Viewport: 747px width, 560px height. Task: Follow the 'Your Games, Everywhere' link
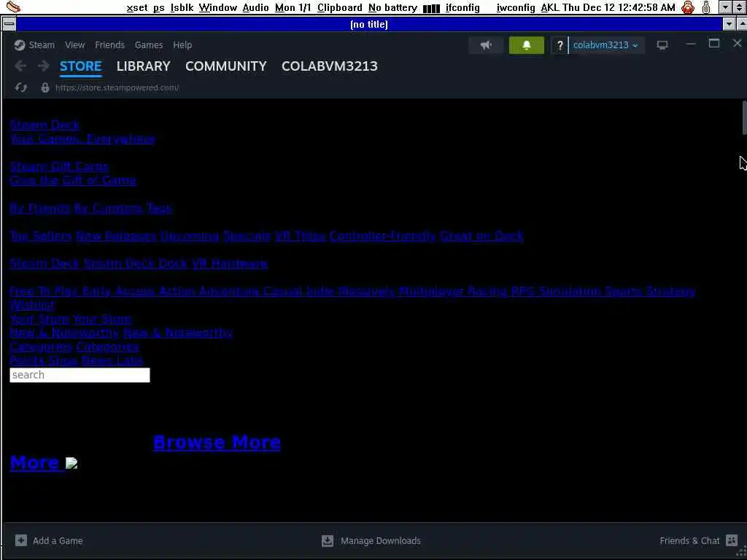point(82,139)
